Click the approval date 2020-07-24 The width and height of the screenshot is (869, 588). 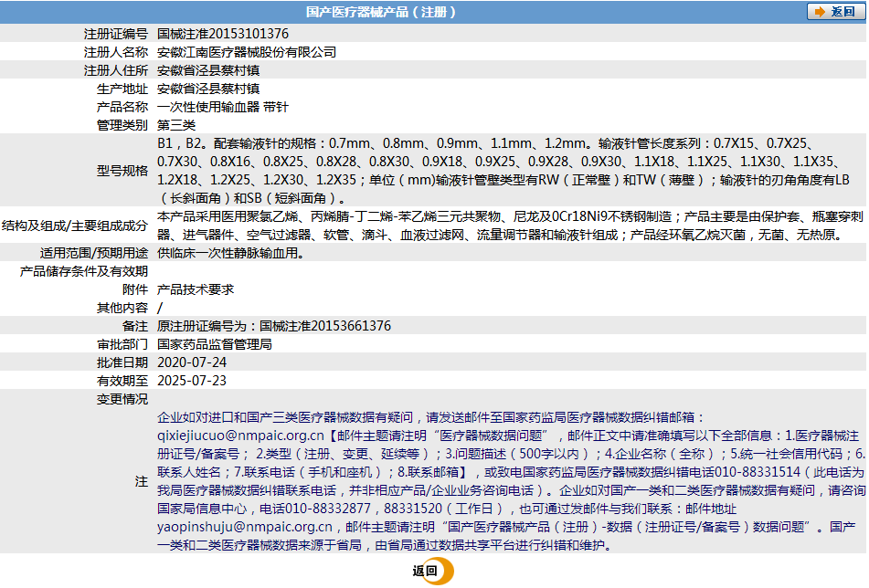point(192,362)
